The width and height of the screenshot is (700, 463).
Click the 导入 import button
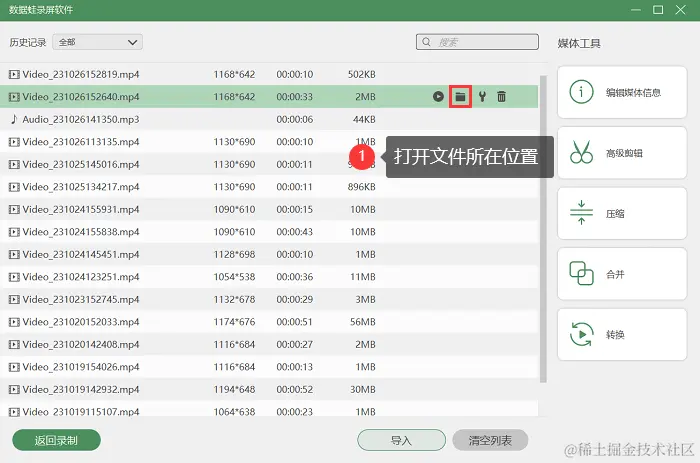[x=401, y=440]
